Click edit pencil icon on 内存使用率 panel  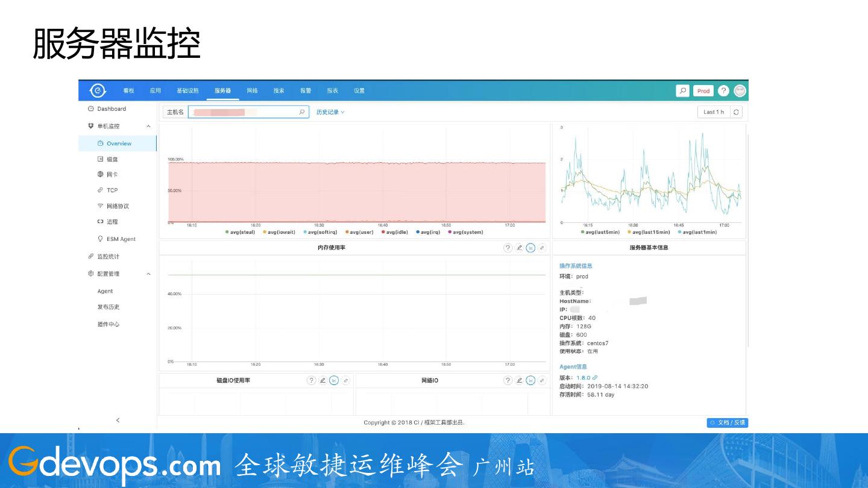[x=520, y=248]
